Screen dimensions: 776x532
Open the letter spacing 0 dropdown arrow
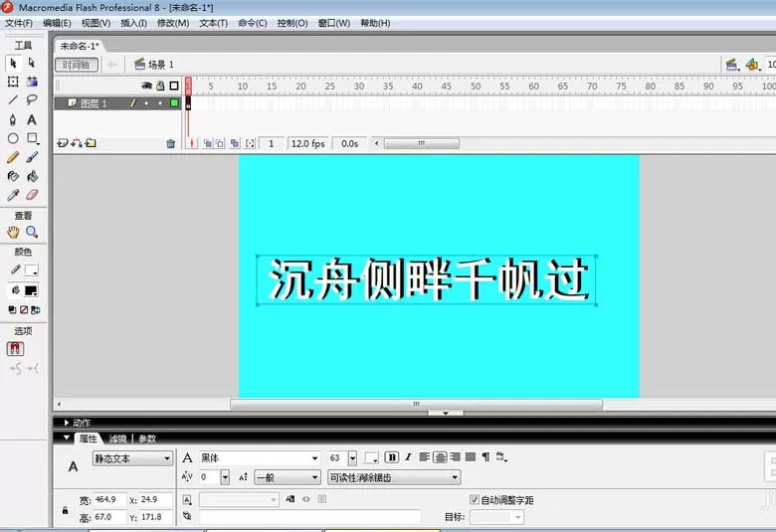pos(225,477)
